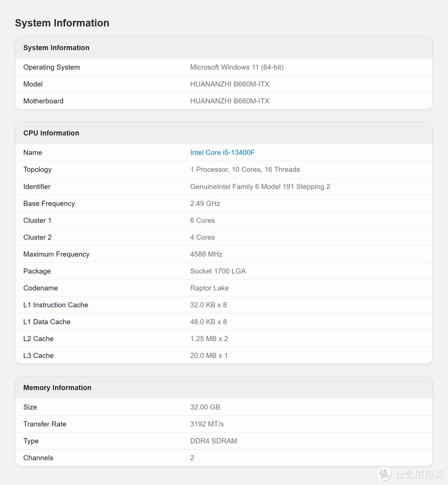Click the Raptor Lake codename value
Viewport: 448px width, 485px height.
coord(209,288)
